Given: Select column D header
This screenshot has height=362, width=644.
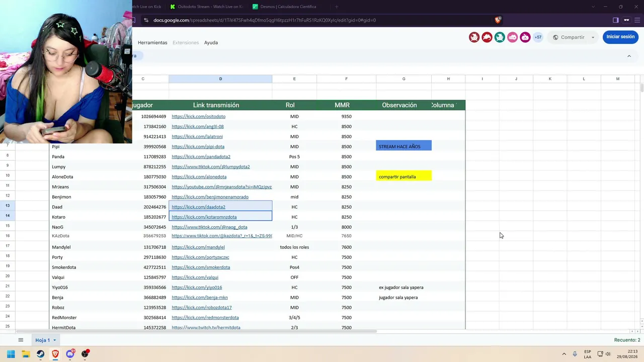Looking at the screenshot, I should coord(220,79).
